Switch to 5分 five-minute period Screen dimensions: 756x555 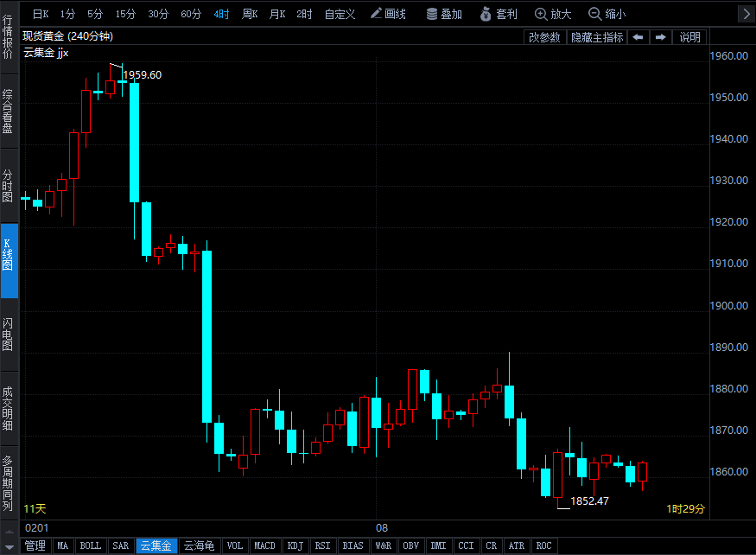point(95,14)
